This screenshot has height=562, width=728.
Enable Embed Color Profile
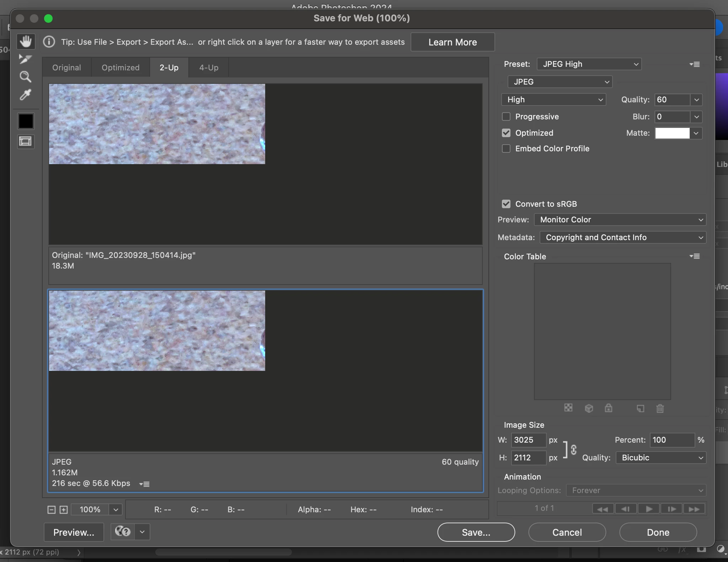click(x=506, y=148)
